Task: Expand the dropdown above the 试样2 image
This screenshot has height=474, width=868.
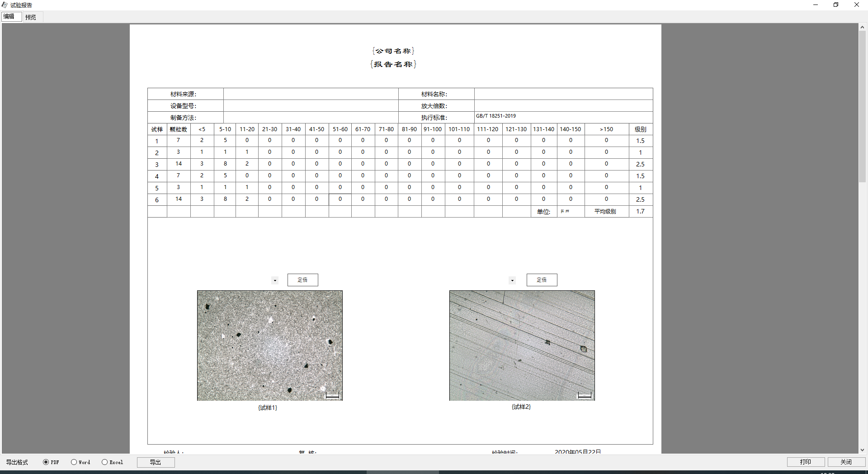Action: coord(512,280)
